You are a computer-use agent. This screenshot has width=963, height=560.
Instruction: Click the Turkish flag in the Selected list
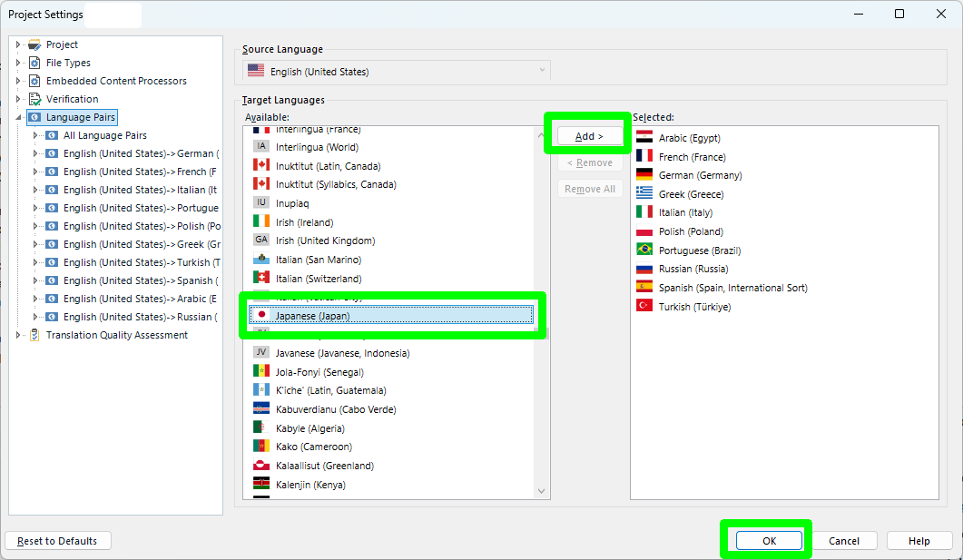tap(646, 306)
